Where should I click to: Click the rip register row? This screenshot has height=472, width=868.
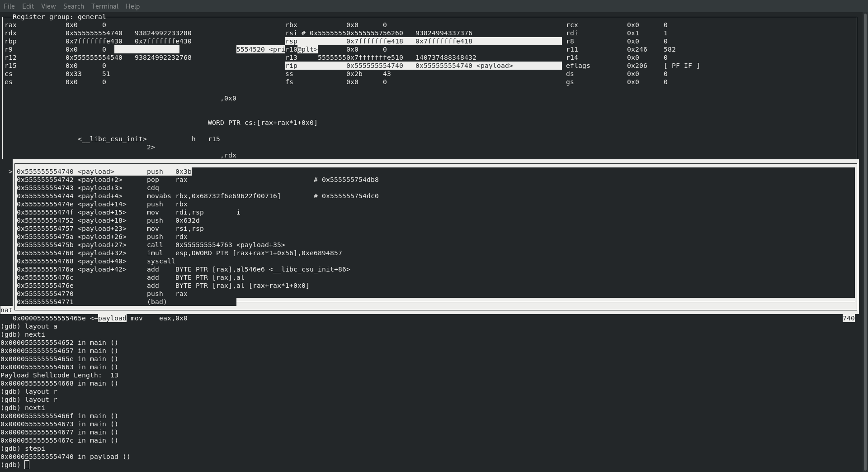point(423,66)
